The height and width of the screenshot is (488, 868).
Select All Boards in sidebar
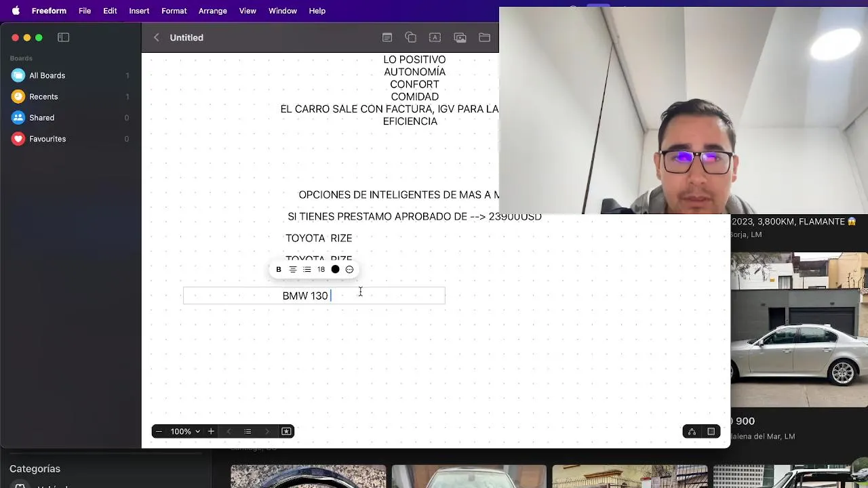[71, 76]
